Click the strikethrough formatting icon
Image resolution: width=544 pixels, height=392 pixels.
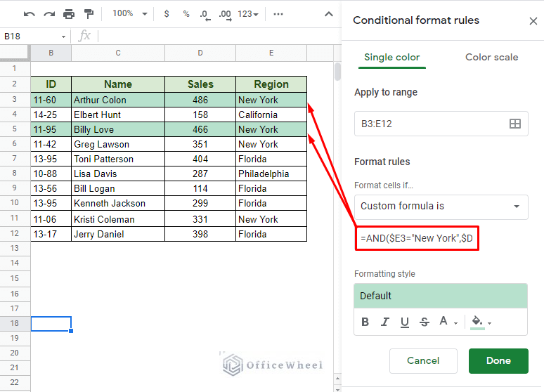click(424, 322)
